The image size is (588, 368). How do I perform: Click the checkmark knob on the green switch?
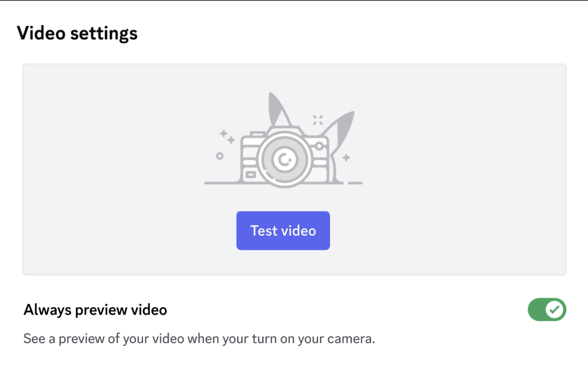click(555, 310)
